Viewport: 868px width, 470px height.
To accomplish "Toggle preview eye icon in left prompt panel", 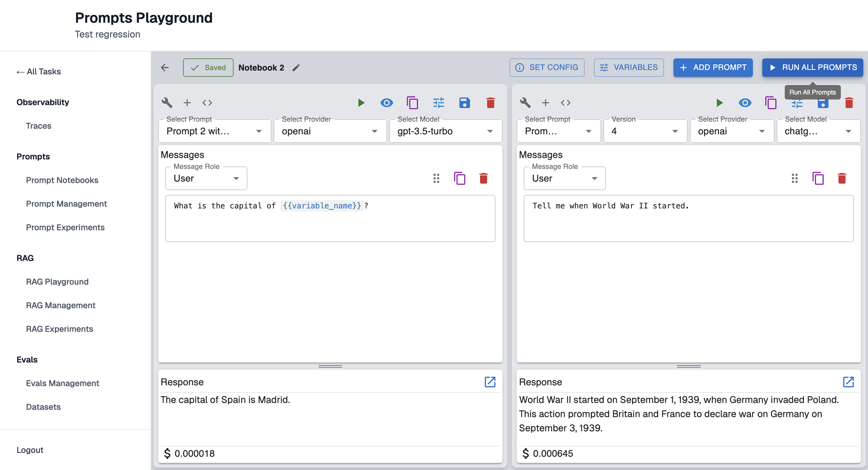I will (x=386, y=102).
